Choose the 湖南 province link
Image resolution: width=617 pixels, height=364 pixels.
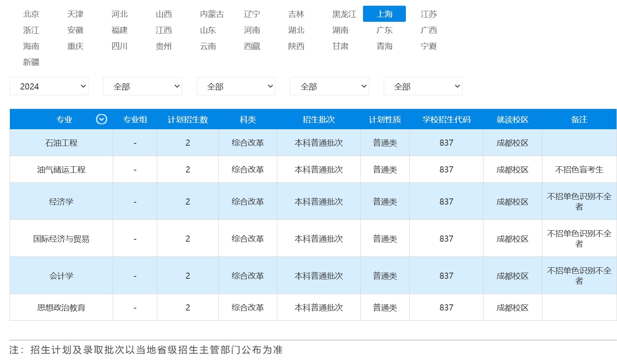(x=340, y=30)
